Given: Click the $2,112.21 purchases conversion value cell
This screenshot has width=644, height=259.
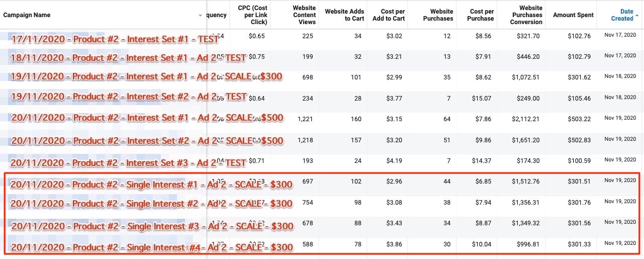Looking at the screenshot, I should tap(525, 119).
